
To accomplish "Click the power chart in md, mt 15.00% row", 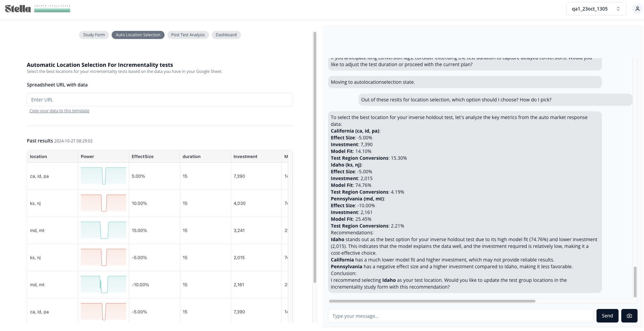I will 103,230.
